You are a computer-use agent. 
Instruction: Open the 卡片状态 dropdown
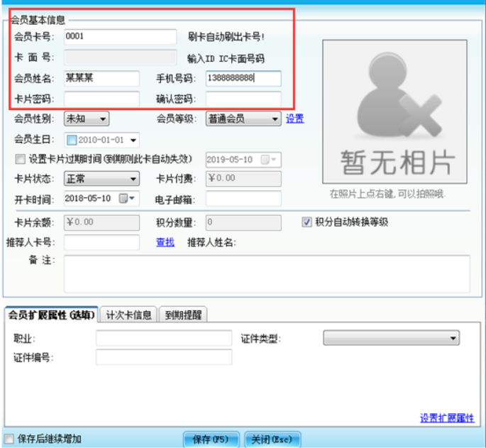[101, 179]
